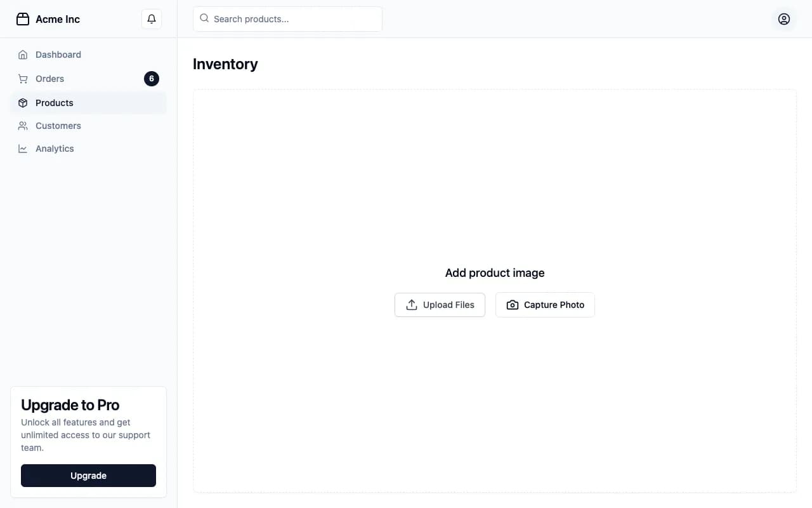Go to Dashboard in the sidebar

58,55
